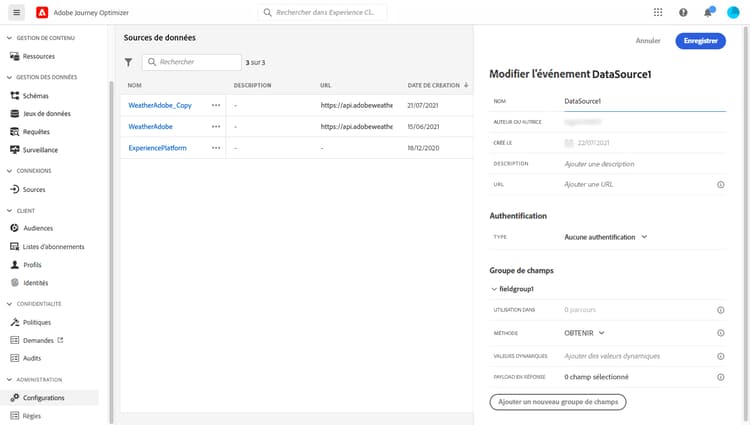750x425 pixels.
Task: Sort by NOM column header
Action: pos(134,86)
